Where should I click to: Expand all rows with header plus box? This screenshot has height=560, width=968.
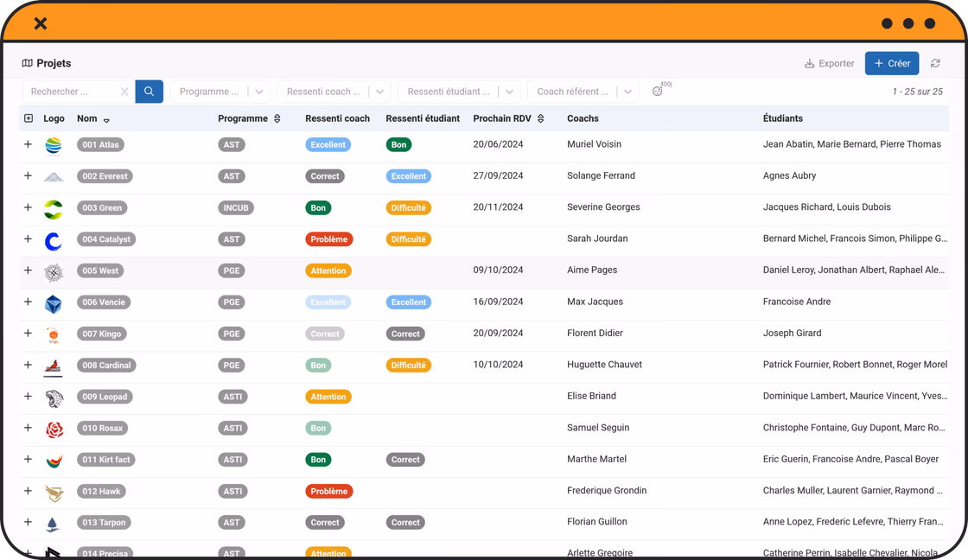point(29,118)
